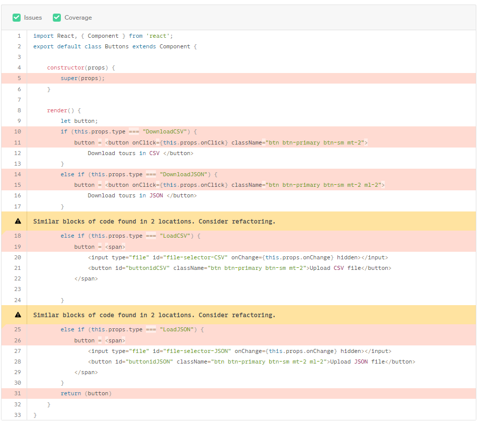Click line number 14 in gutter
504x430 pixels.
point(18,174)
